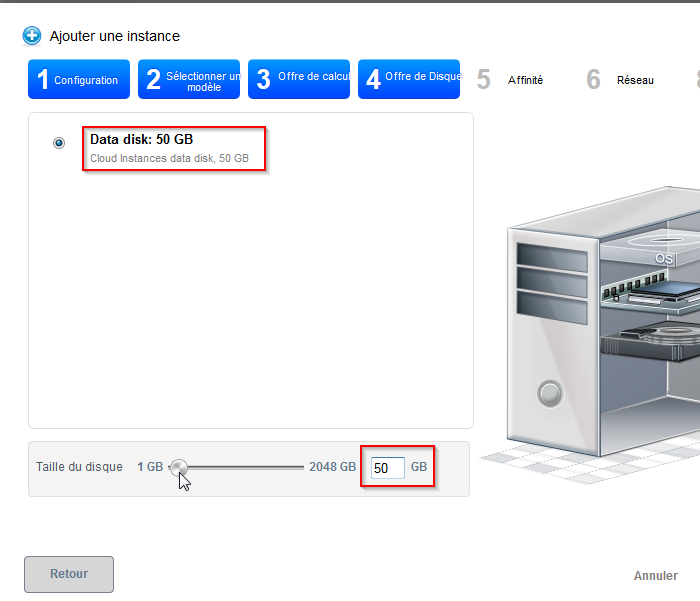Click the Data disk: 50 GB title
This screenshot has height=601, width=700.
(141, 139)
